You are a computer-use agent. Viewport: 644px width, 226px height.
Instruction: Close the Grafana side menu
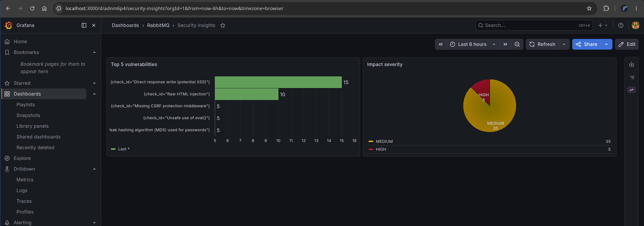[x=94, y=25]
